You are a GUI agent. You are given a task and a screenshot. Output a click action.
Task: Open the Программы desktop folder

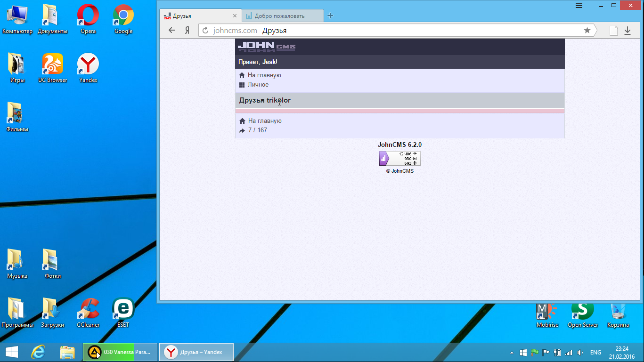[17, 313]
